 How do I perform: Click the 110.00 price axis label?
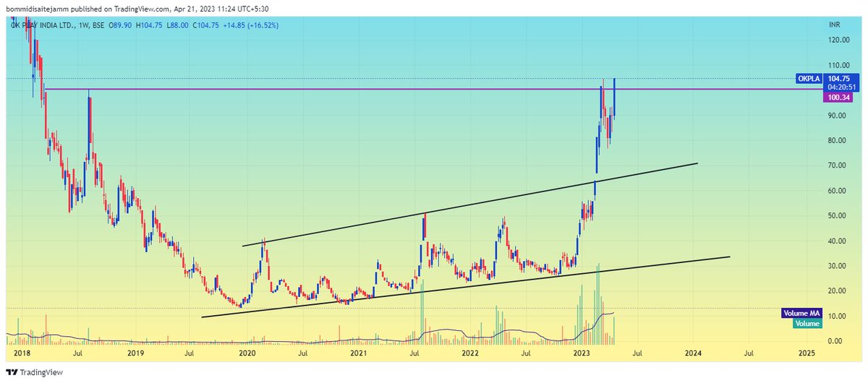click(x=839, y=66)
